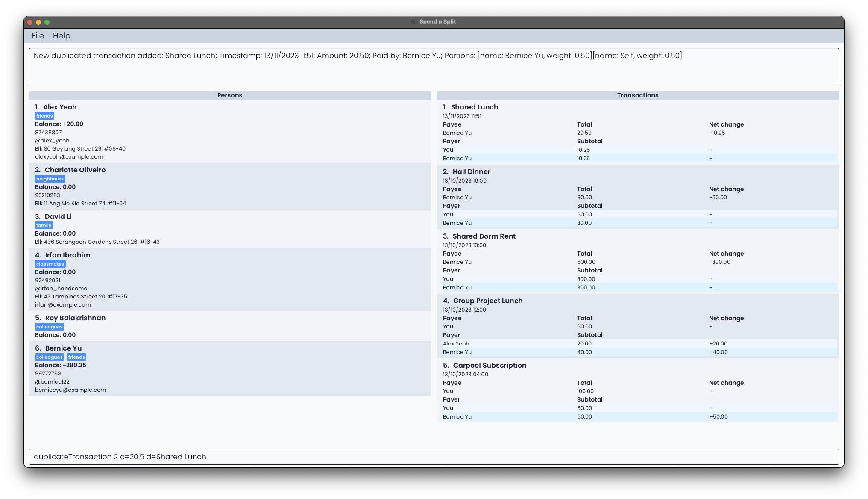Select the classmates tag on Irfan Ibrahim
The height and width of the screenshot is (499, 868).
tap(50, 264)
